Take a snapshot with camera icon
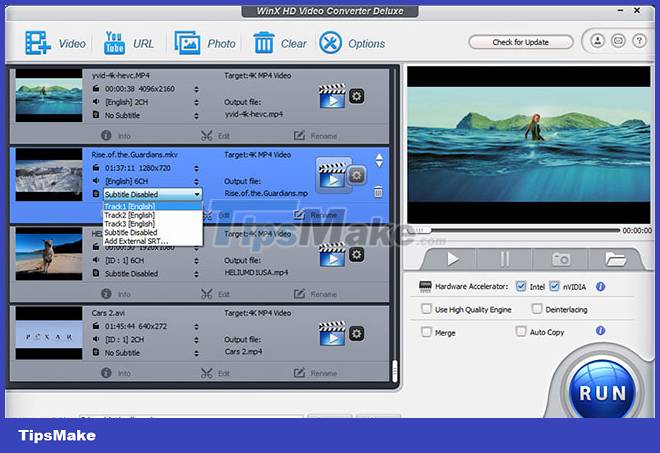The width and height of the screenshot is (660, 453). click(x=561, y=259)
